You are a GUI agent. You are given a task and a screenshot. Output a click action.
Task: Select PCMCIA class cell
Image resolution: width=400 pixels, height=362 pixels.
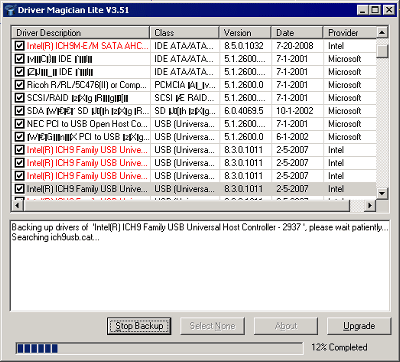[x=184, y=85]
